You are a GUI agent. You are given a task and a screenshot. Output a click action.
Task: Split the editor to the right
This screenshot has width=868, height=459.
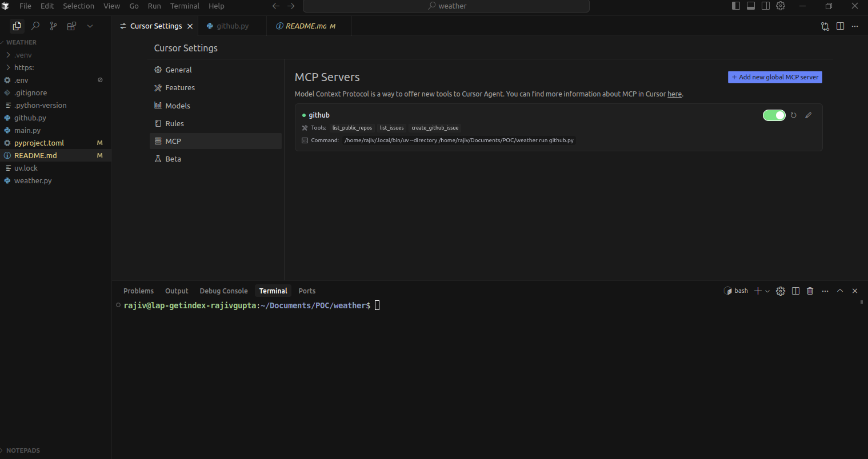pyautogui.click(x=840, y=26)
